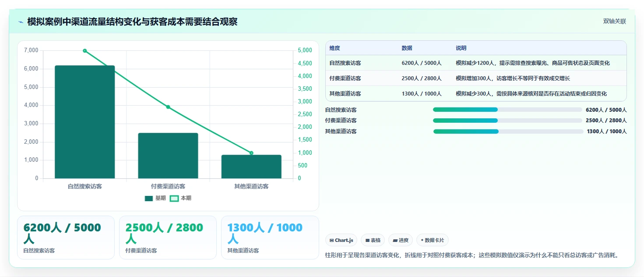Click the 自然搜索访客 bar in chart
Screen dimensions: 644x277
85,122
